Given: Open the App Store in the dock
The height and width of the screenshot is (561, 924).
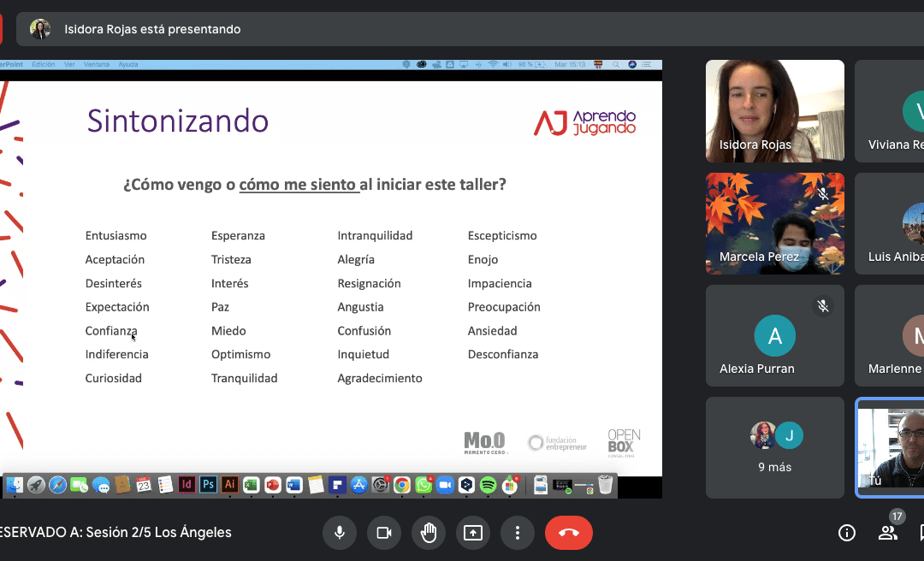Looking at the screenshot, I should (x=358, y=485).
